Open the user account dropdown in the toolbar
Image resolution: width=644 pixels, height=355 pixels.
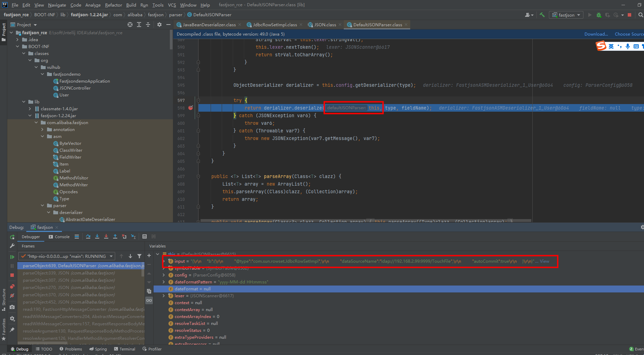(x=529, y=15)
